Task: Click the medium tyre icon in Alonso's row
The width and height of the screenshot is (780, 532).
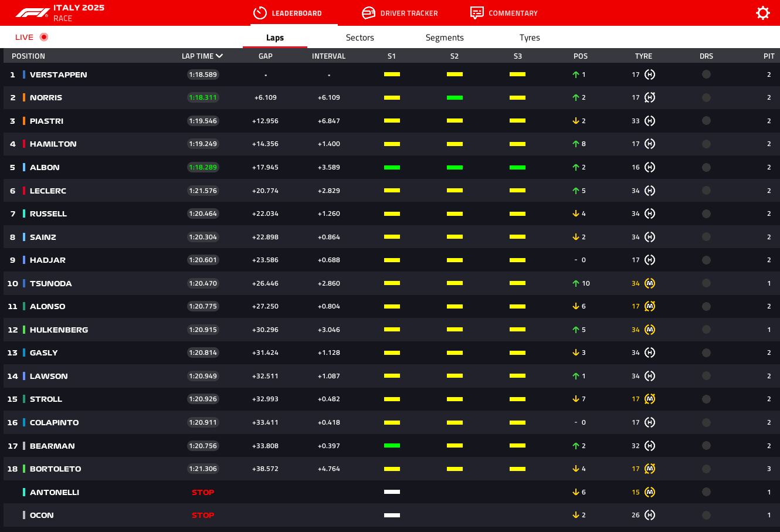Action: pos(650,306)
